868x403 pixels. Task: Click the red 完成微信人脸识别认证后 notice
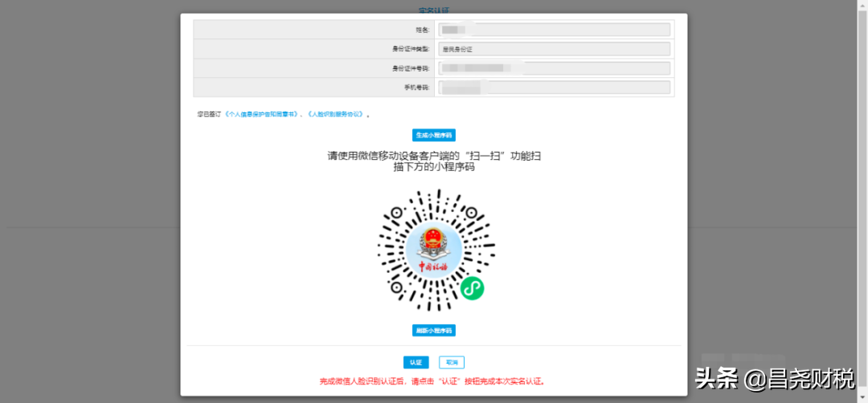tap(433, 381)
